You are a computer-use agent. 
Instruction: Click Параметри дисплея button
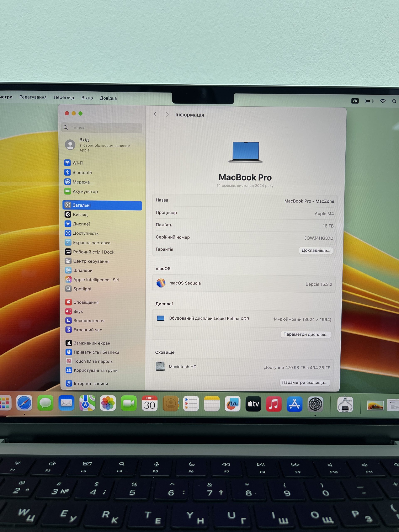pos(306,334)
